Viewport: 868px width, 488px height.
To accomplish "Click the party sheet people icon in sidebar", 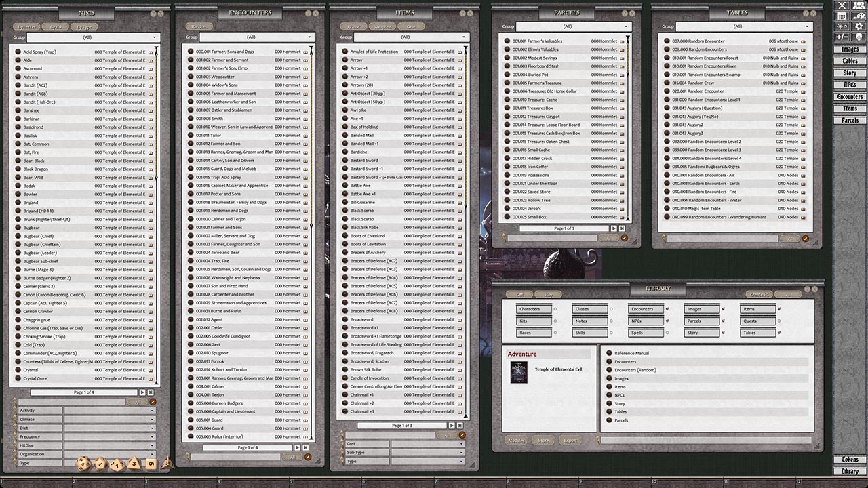I will tap(859, 5).
